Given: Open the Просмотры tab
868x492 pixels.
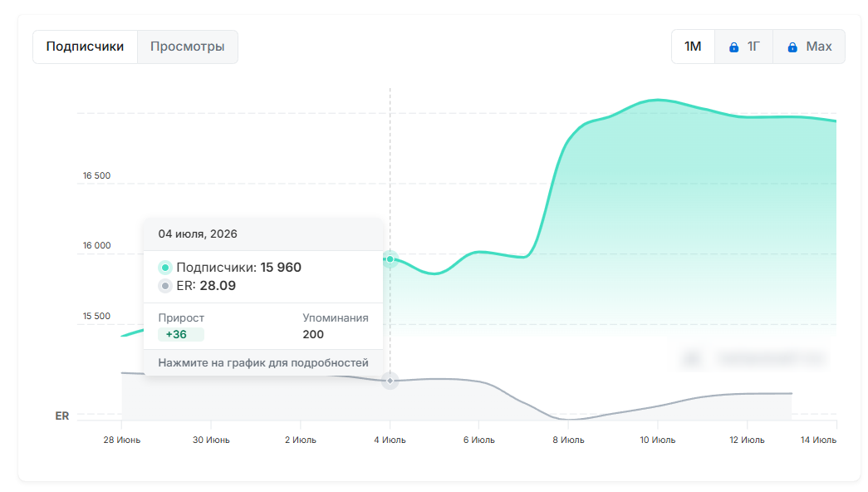Looking at the screenshot, I should [188, 47].
